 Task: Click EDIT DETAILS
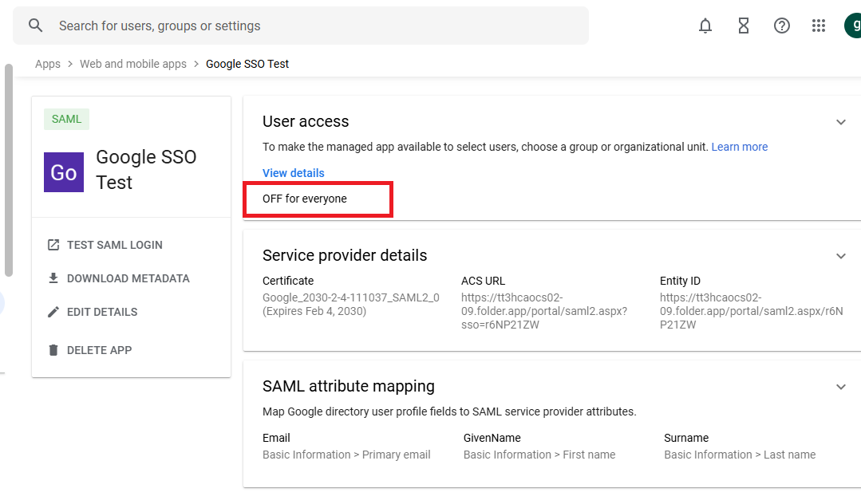coord(102,312)
